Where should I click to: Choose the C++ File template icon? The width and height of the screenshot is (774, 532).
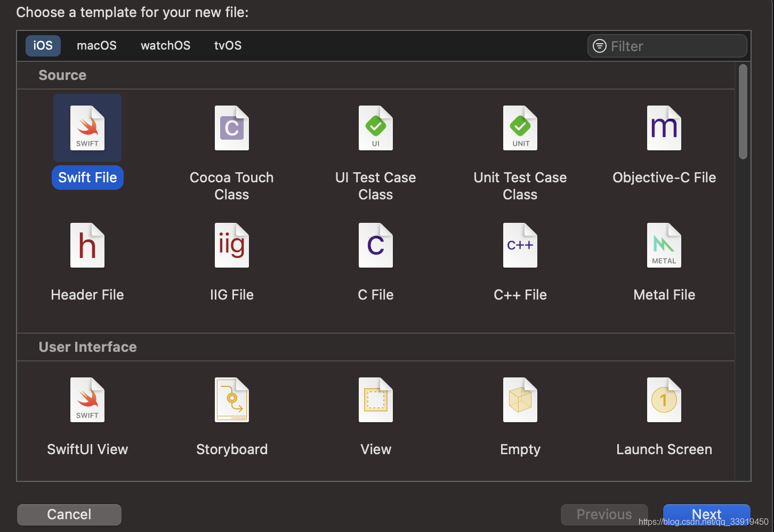pos(520,245)
